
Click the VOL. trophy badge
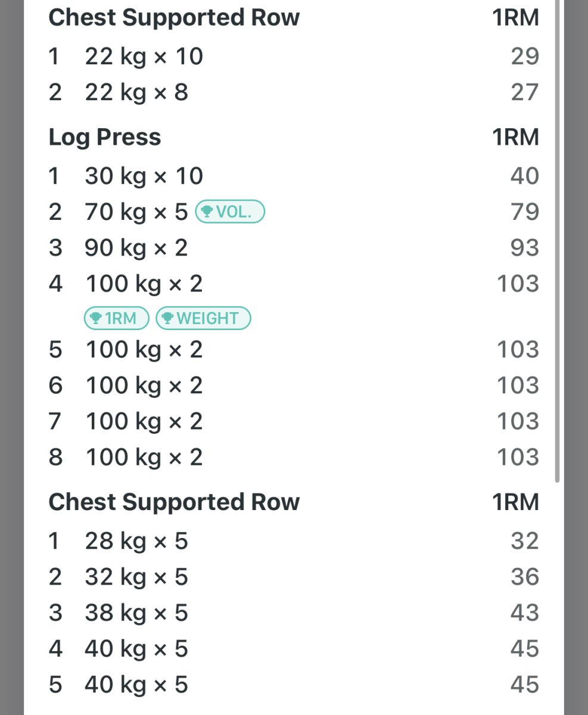point(230,212)
